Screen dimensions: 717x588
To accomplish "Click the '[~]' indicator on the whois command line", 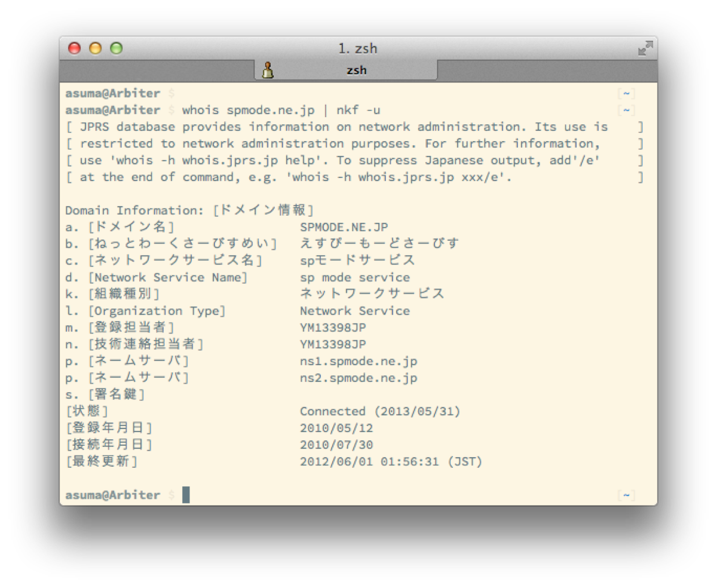I will pyautogui.click(x=626, y=111).
